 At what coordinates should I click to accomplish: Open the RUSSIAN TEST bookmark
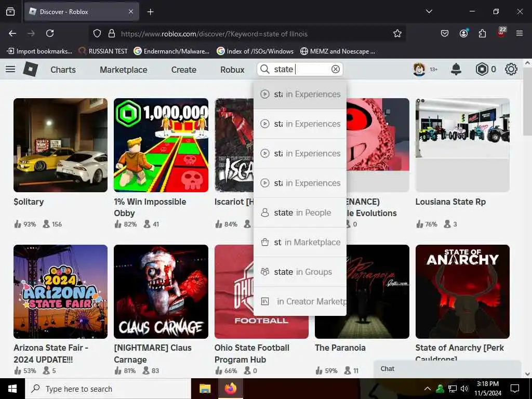click(103, 51)
